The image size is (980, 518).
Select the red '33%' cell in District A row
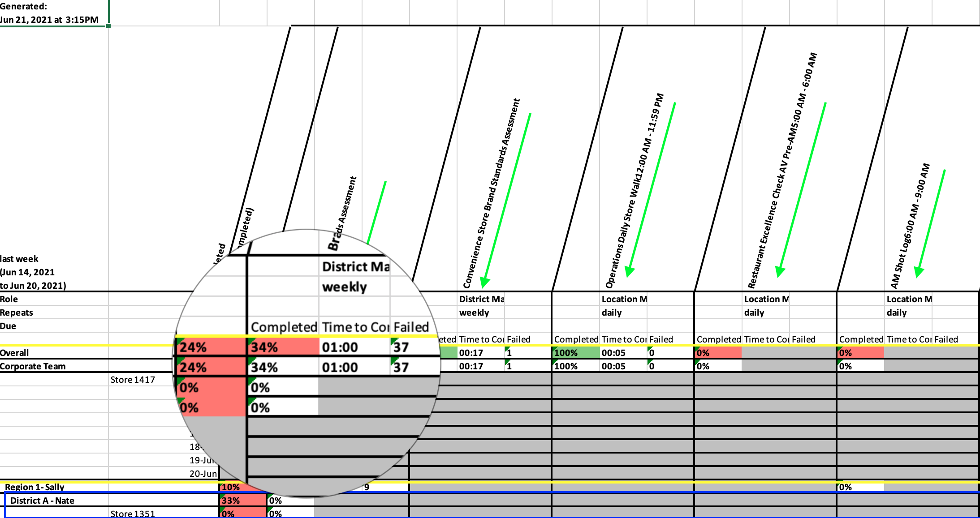243,501
